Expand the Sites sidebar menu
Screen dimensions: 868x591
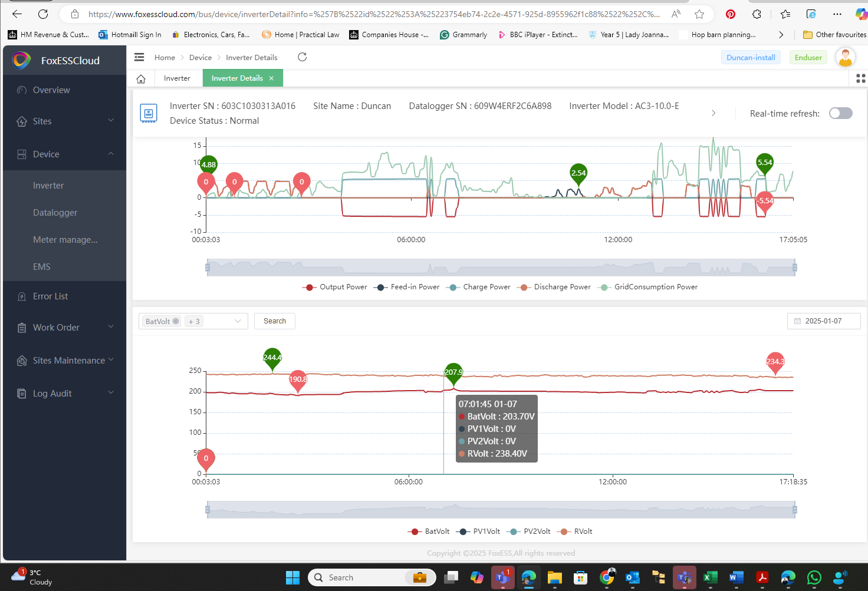click(64, 121)
